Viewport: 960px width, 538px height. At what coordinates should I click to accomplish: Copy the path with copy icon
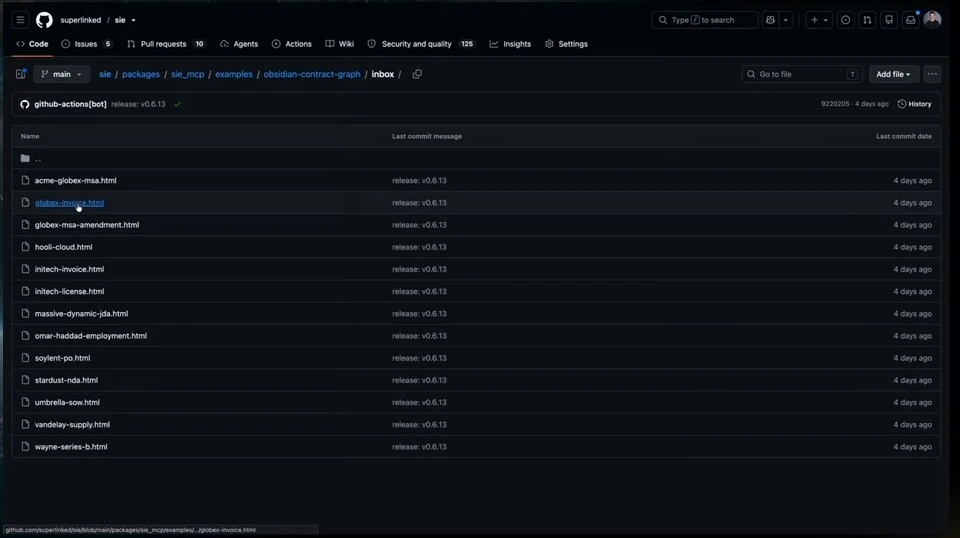click(x=417, y=74)
